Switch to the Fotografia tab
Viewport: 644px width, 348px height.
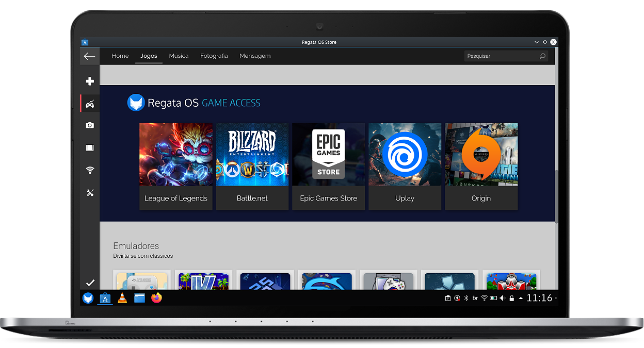click(214, 56)
